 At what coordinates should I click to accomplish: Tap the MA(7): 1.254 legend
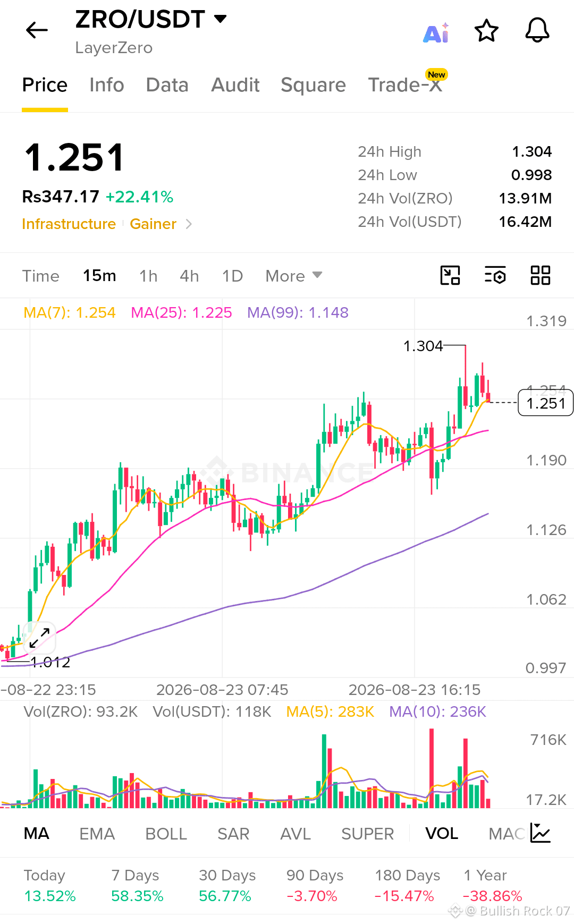[x=70, y=312]
